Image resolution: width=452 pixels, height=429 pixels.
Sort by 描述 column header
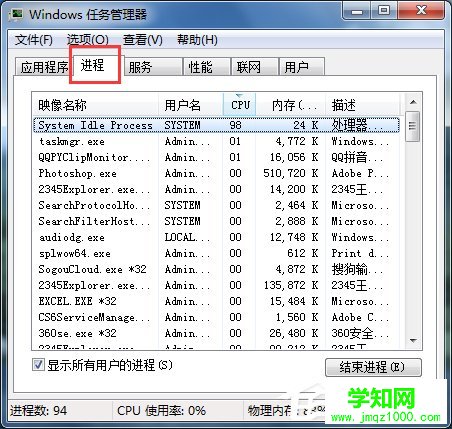click(x=362, y=105)
